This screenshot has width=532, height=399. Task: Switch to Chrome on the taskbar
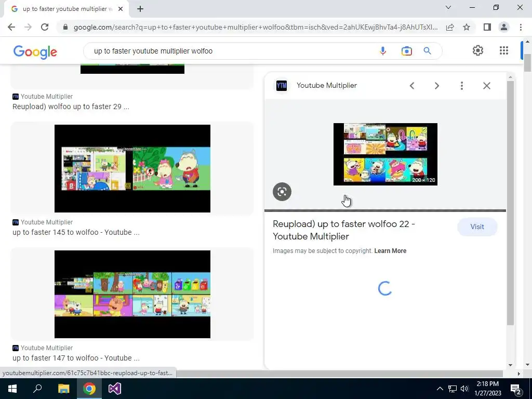[x=89, y=389]
